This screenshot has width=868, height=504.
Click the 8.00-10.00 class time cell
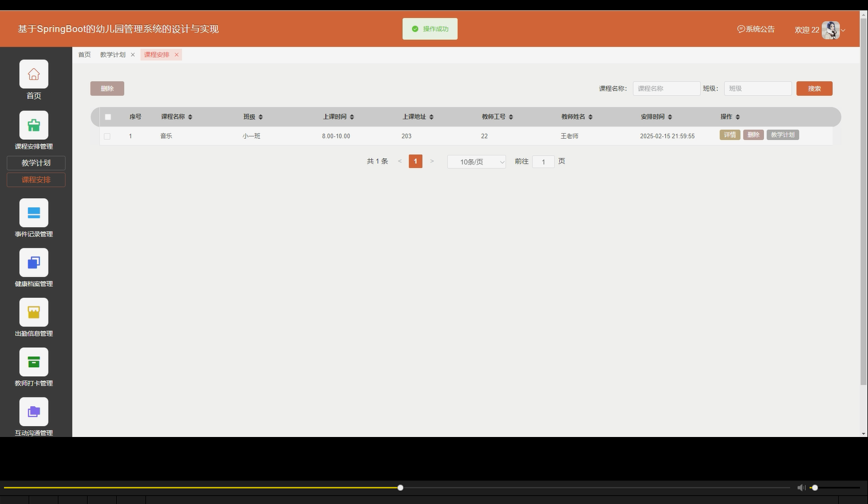tap(336, 136)
